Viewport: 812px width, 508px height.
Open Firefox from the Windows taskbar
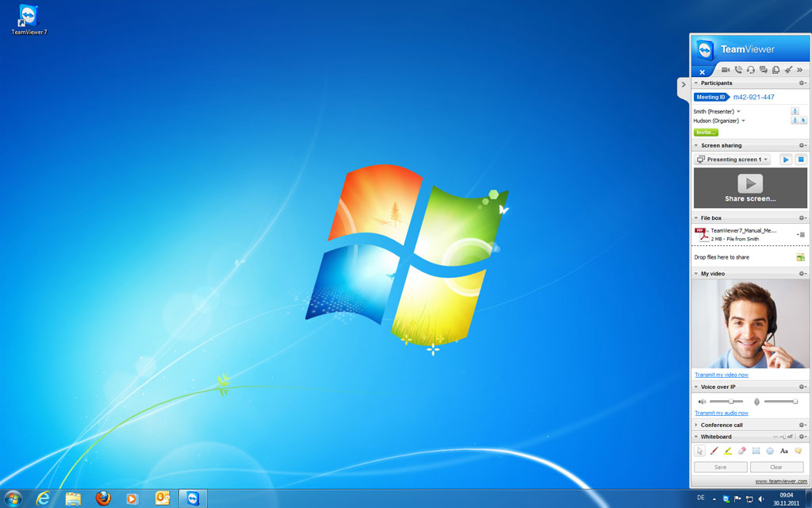(103, 498)
